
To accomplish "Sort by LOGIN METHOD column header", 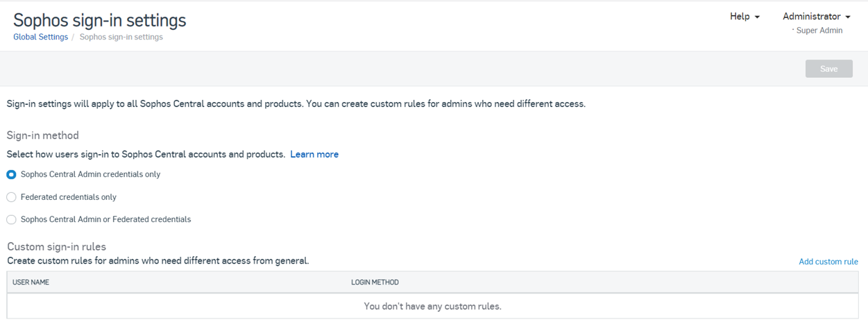I will 375,282.
